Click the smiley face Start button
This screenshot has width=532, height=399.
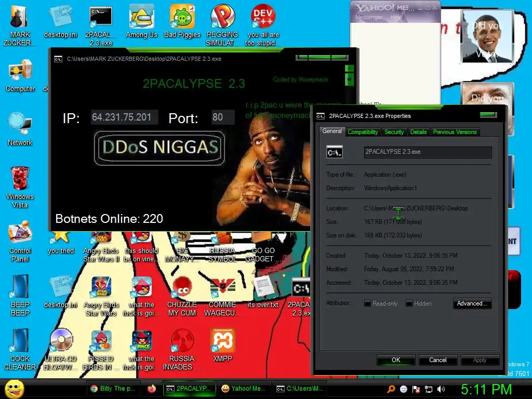[x=14, y=389]
